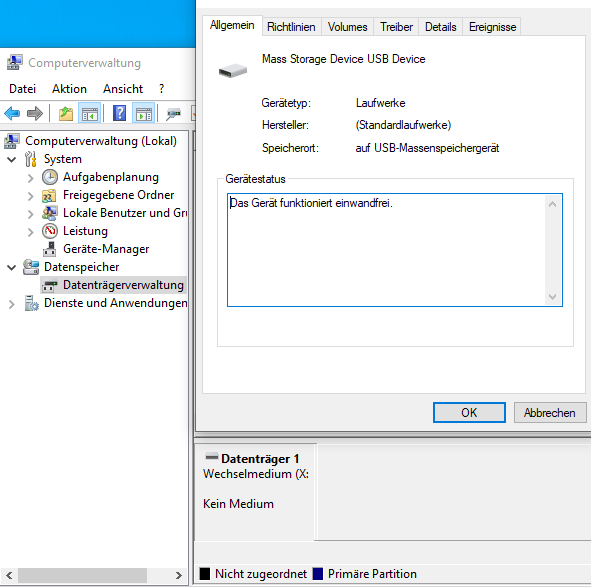The height and width of the screenshot is (587, 591).
Task: Click the Gerätestatus text box
Action: (x=395, y=250)
